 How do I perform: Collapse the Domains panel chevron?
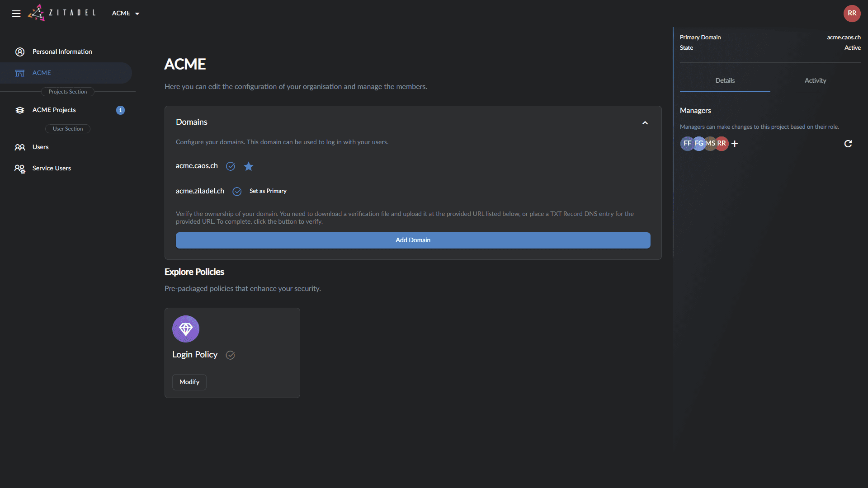point(645,123)
